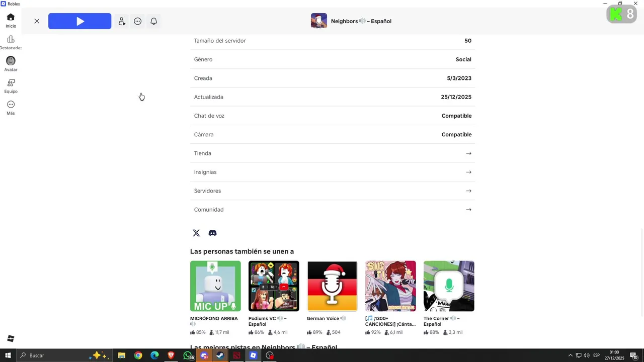Click Tamaño del servidor value 50
The width and height of the screenshot is (644, 362).
(x=468, y=41)
